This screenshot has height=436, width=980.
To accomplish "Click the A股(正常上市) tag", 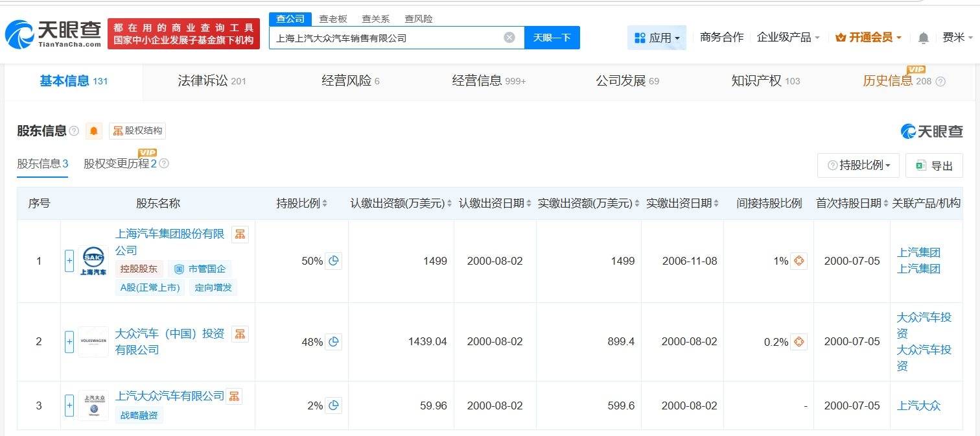I will pyautogui.click(x=150, y=287).
